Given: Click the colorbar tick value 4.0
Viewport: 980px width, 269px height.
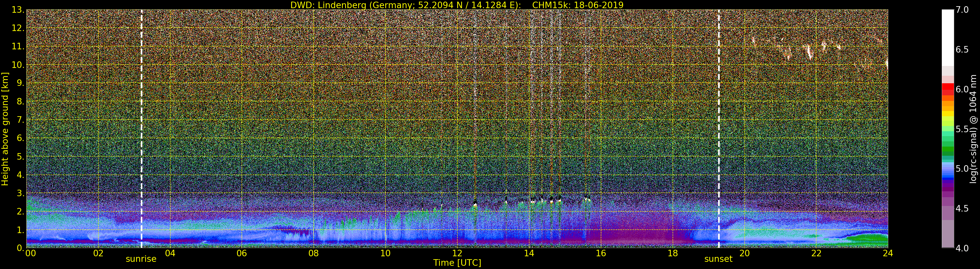Looking at the screenshot, I should click(x=962, y=248).
